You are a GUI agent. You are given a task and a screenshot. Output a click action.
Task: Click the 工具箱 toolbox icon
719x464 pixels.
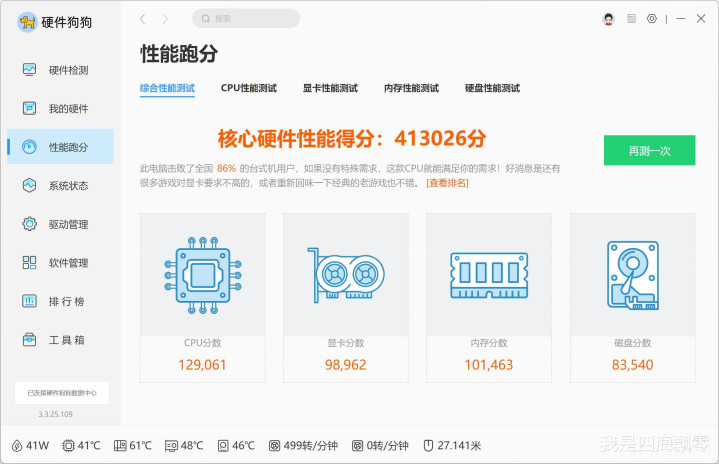point(29,339)
